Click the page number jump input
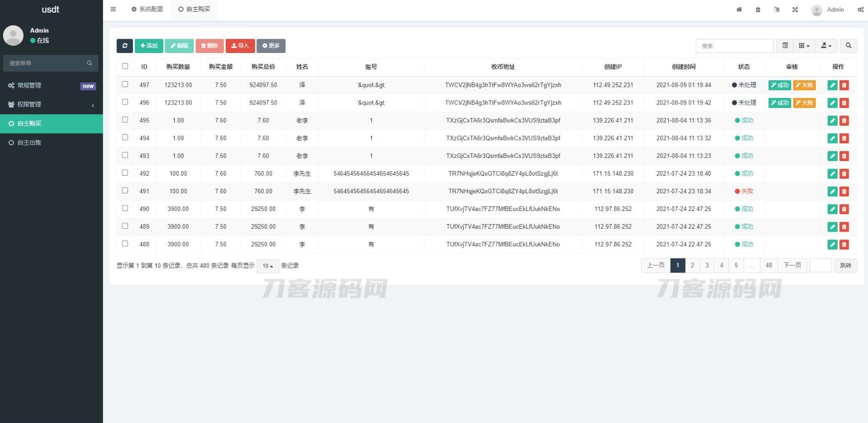The image size is (868, 423). [821, 265]
